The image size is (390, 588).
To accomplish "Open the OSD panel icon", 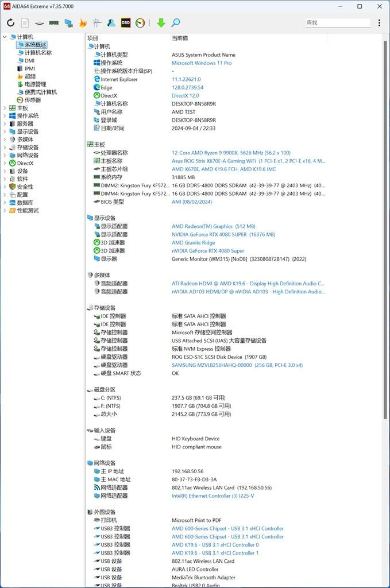I will pos(126,23).
